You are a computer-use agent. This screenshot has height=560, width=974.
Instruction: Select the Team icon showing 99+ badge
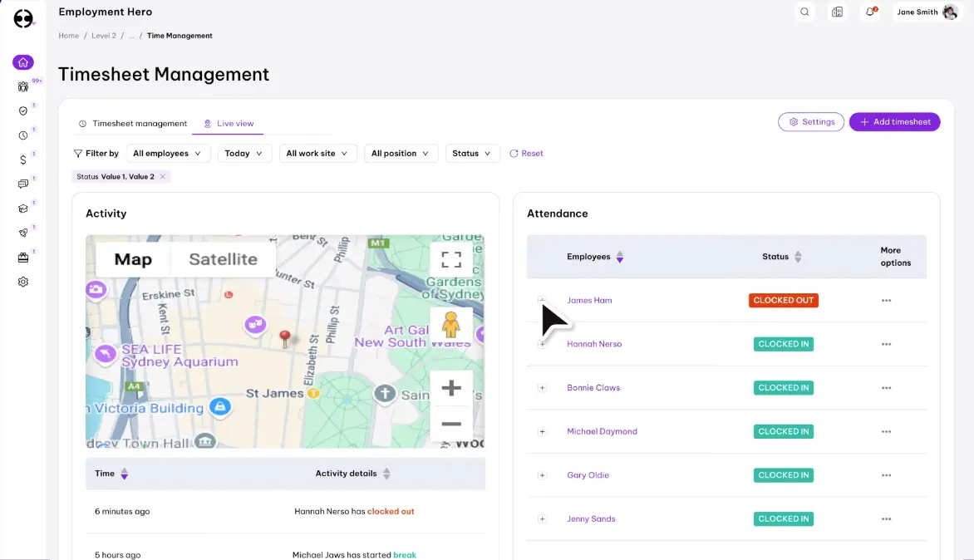tap(23, 86)
